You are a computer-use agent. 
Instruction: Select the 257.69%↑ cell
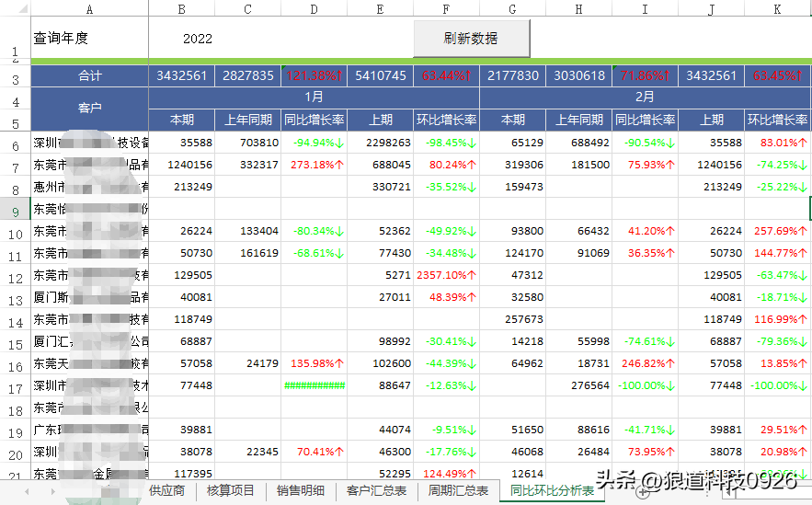(x=777, y=231)
